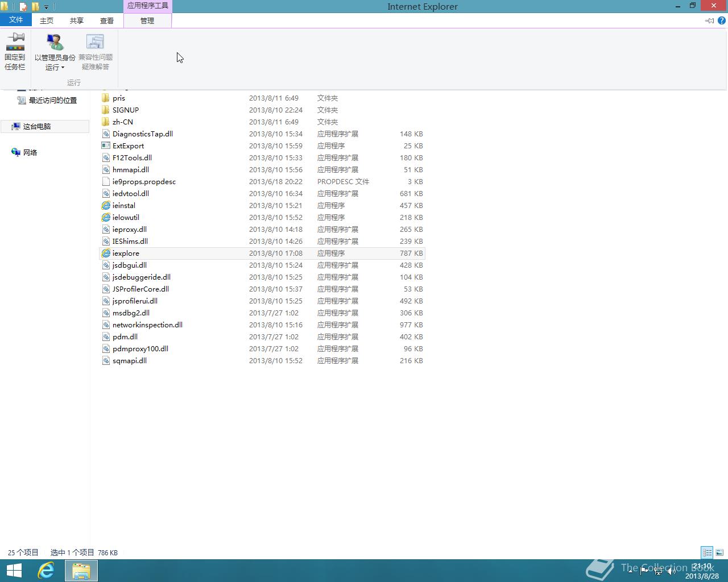Open Customize Quick Access Toolbar dropdown
The width and height of the screenshot is (728, 582).
pos(46,7)
